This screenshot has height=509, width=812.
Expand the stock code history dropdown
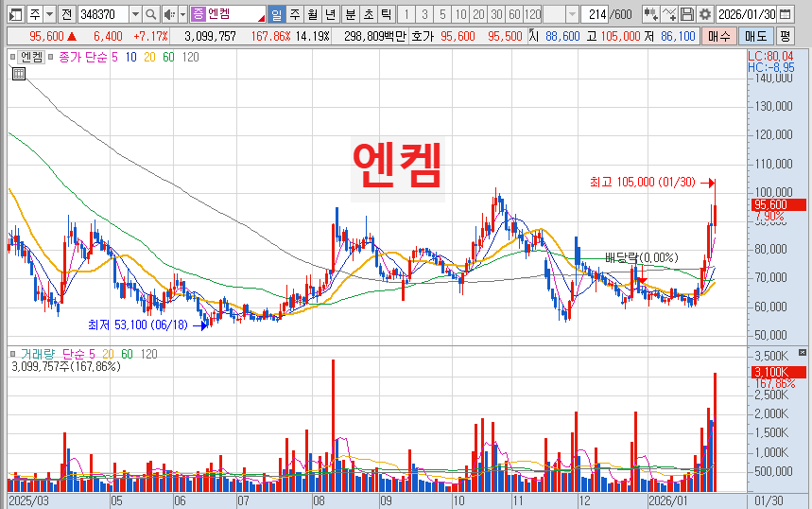135,14
